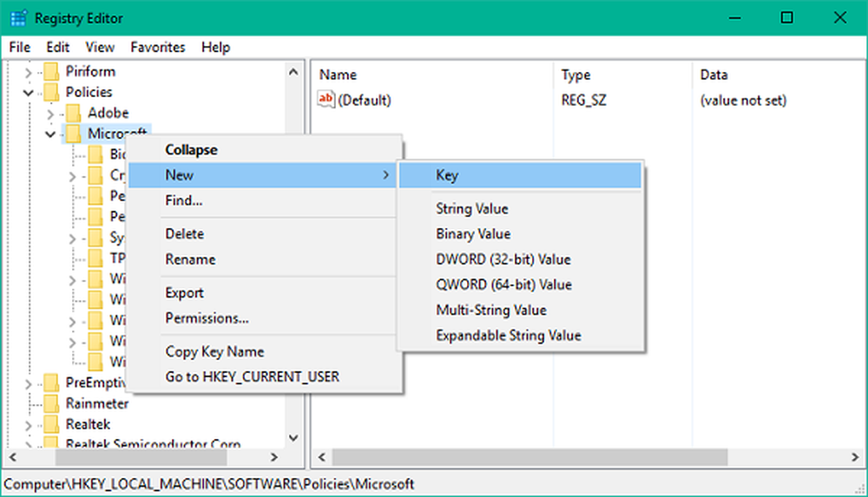Click the (Default) string value icon
This screenshot has height=497, width=868.
[x=326, y=100]
